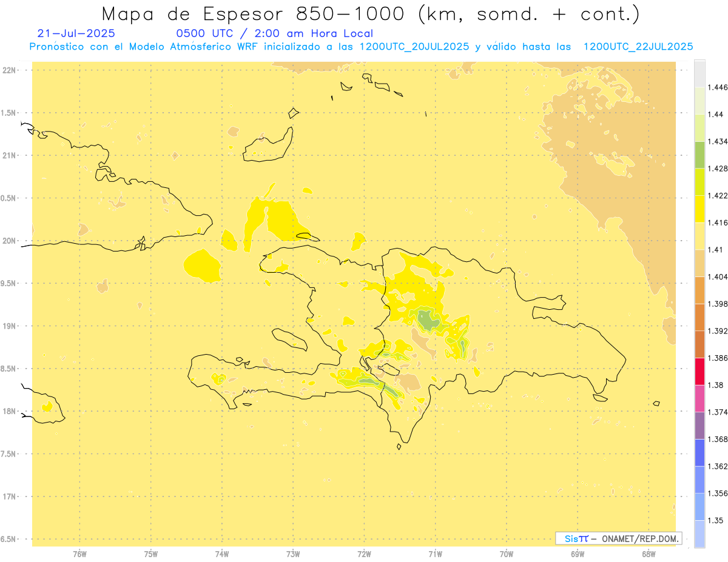
Task: Click the latitude label "18N"
Action: tap(9, 412)
